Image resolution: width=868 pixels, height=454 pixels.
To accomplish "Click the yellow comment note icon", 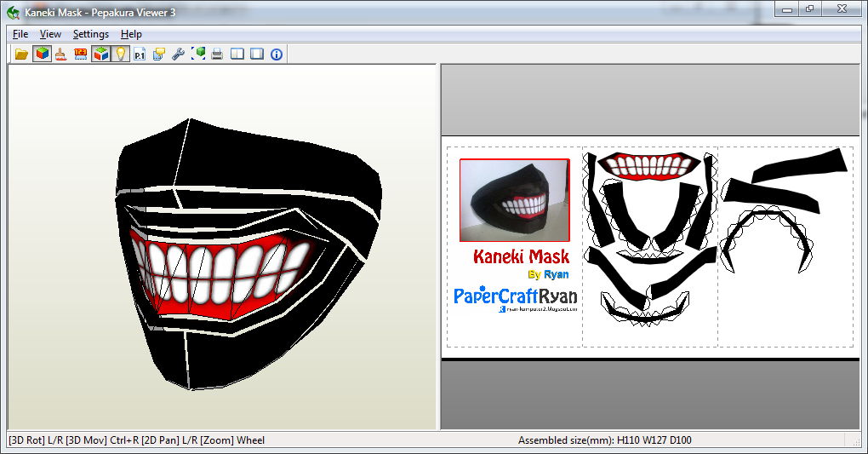I will [x=159, y=54].
